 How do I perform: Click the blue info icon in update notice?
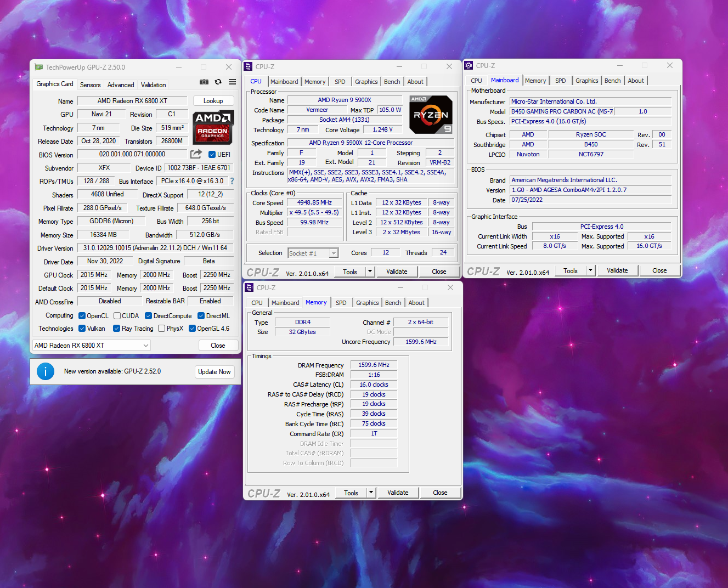click(x=46, y=371)
